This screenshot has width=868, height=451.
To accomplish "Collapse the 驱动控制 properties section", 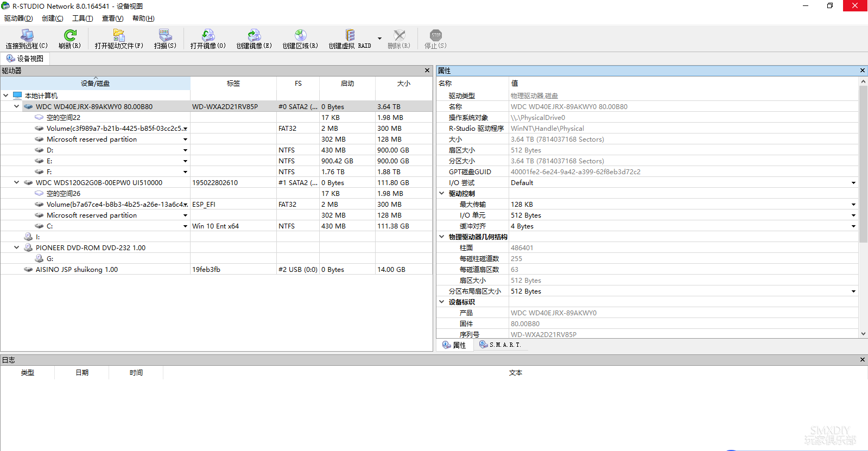I will tap(442, 193).
